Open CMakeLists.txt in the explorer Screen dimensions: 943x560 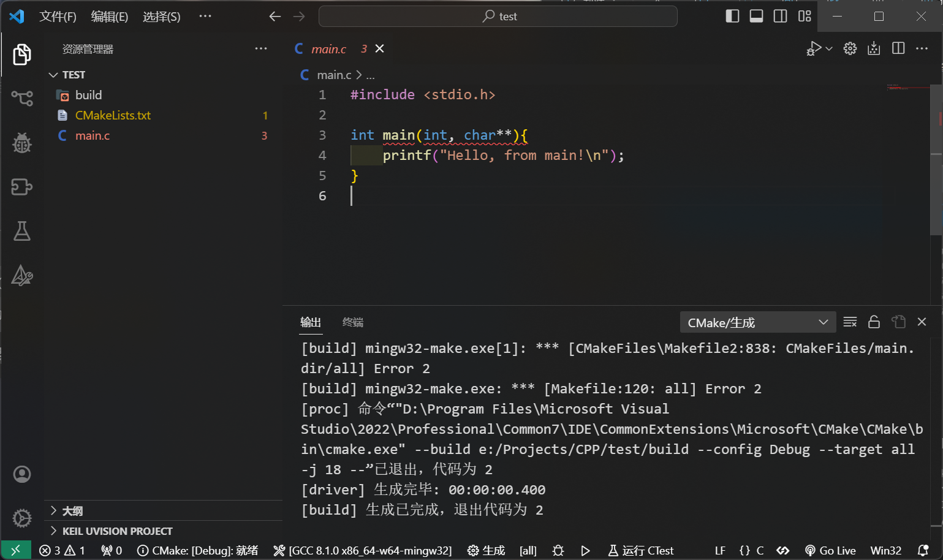[113, 115]
